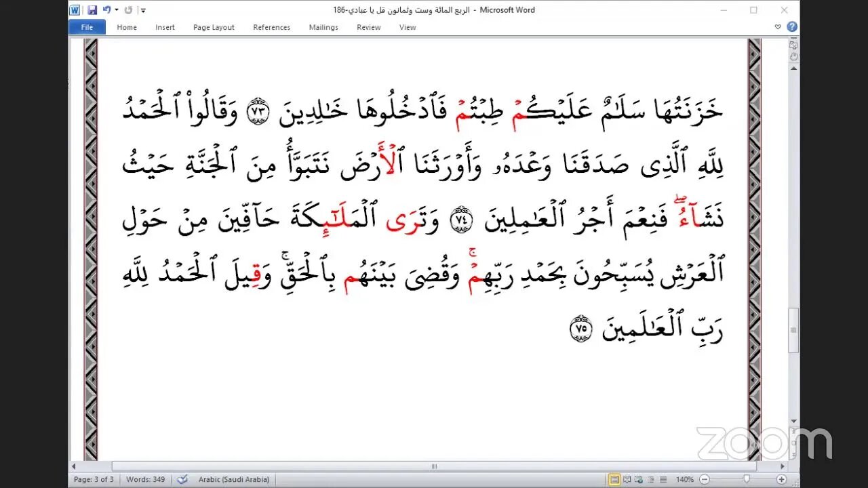Expand the minimized ribbon with the chevron
The height and width of the screenshot is (488, 868).
tap(778, 27)
